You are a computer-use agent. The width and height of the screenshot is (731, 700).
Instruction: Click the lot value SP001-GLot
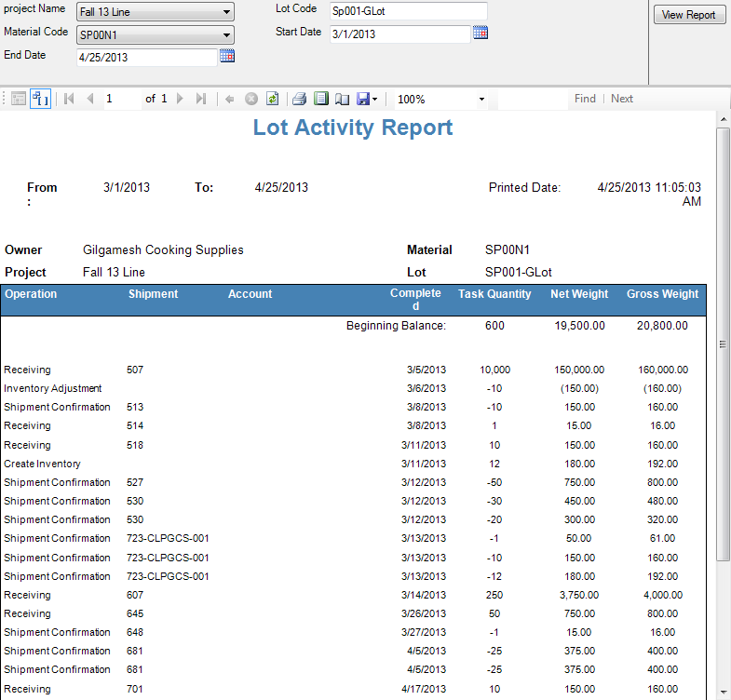coord(519,273)
